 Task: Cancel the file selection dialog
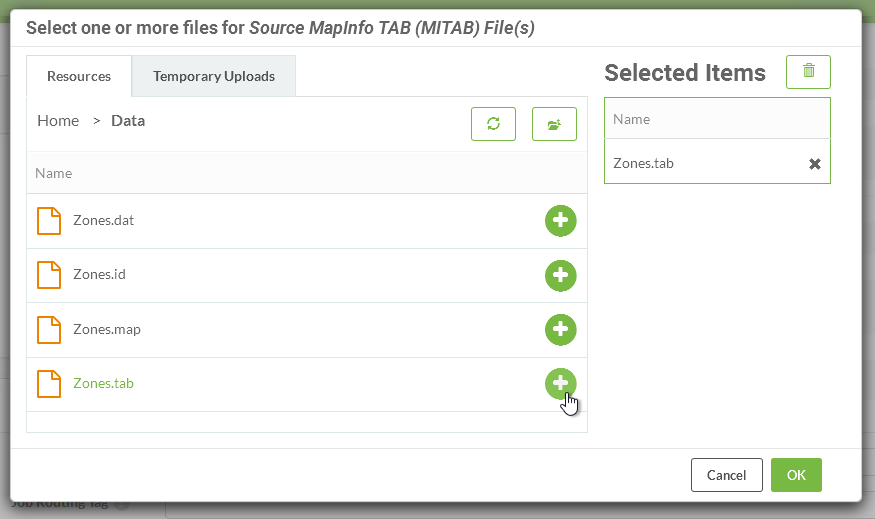727,475
